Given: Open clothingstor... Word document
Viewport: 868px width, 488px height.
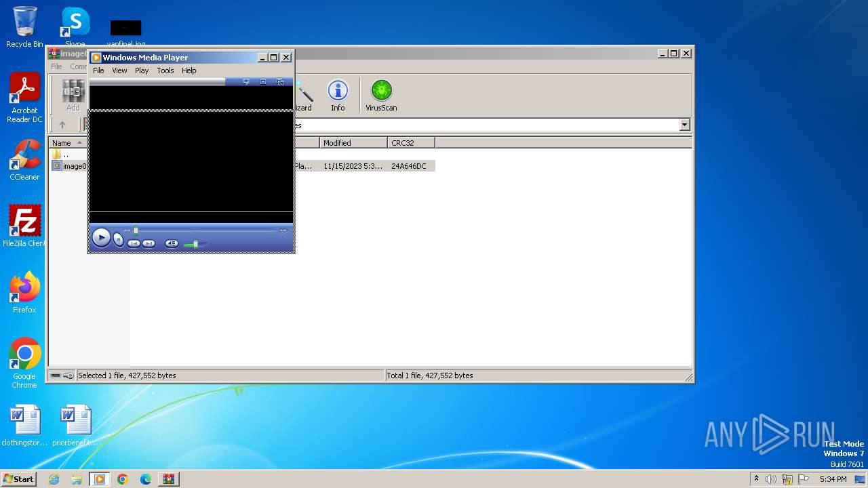Looking at the screenshot, I should [24, 426].
